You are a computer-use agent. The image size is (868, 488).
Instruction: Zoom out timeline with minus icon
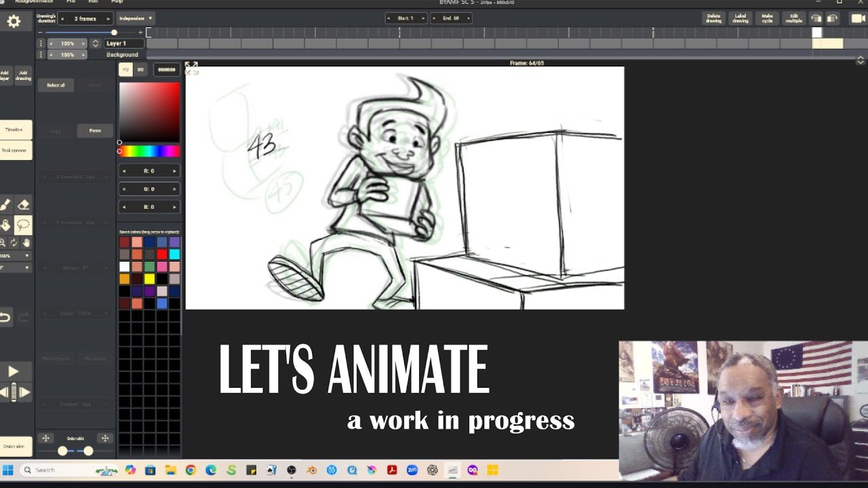41,32
